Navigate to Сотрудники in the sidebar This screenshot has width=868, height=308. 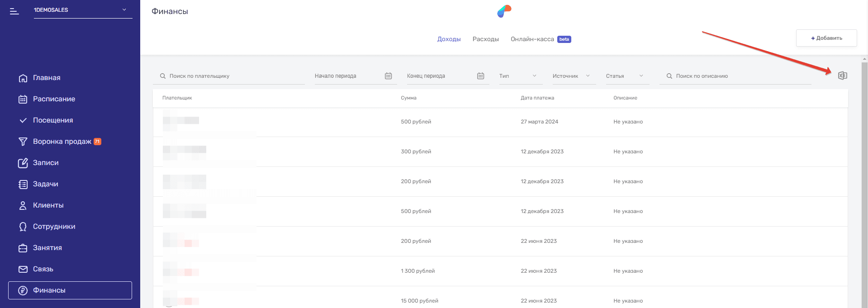(x=54, y=227)
